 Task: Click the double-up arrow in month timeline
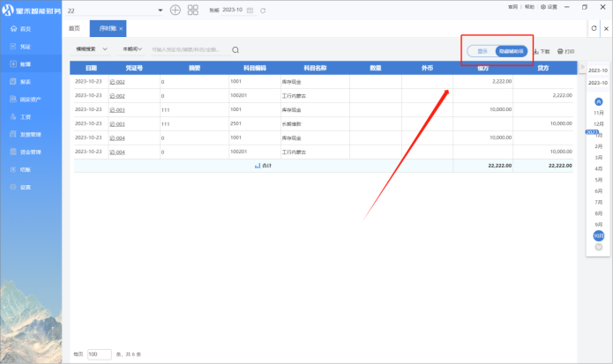599,100
